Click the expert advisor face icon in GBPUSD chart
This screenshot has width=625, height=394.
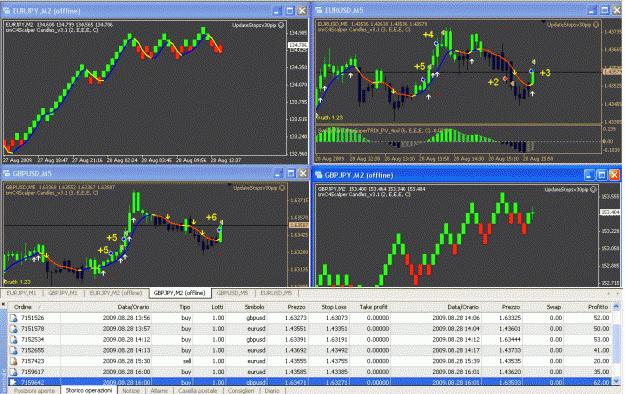pos(282,188)
